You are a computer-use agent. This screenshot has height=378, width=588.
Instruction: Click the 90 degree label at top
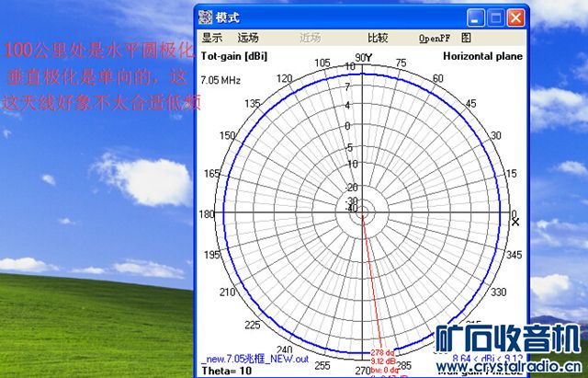360,57
